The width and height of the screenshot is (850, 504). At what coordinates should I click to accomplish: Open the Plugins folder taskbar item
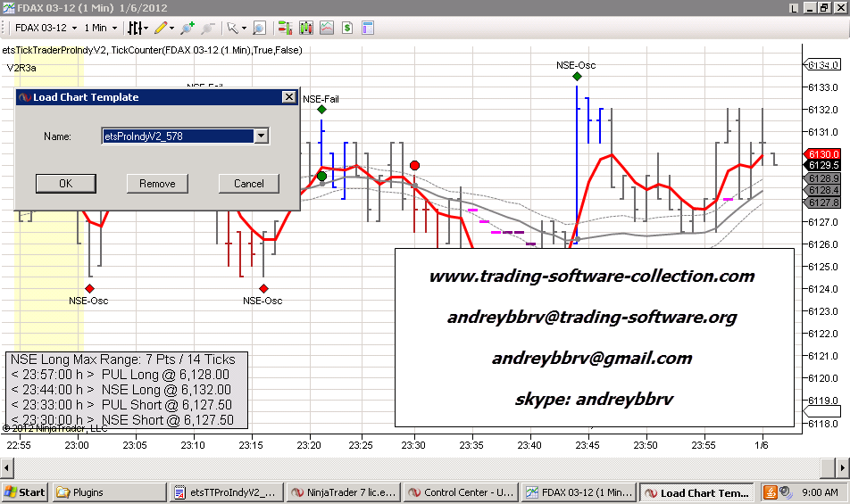pyautogui.click(x=107, y=492)
